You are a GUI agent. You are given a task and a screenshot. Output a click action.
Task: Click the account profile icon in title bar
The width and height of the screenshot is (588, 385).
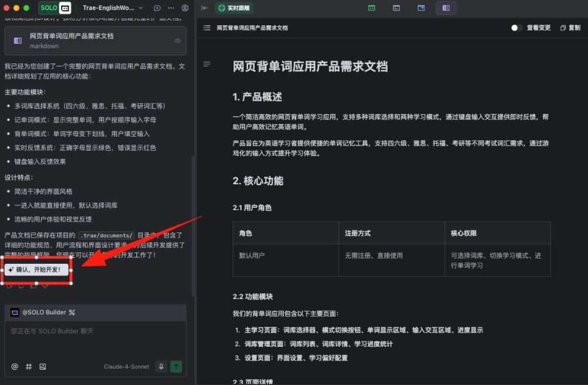pyautogui.click(x=185, y=8)
